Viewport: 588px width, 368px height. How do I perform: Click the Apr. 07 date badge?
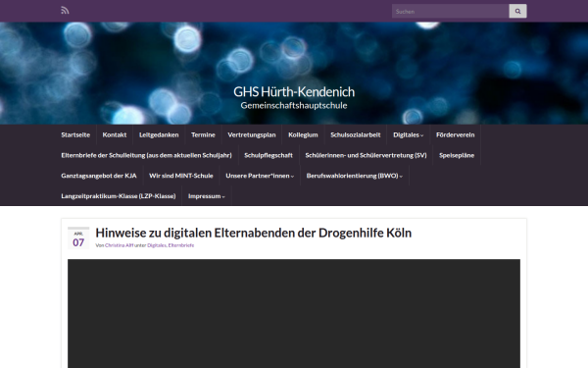click(x=78, y=238)
